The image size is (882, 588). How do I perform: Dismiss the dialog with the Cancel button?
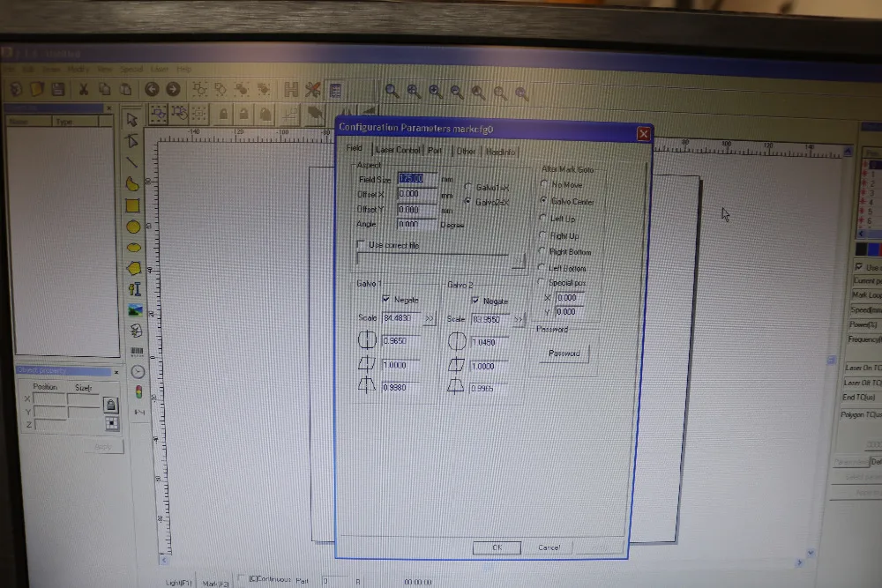click(x=549, y=547)
